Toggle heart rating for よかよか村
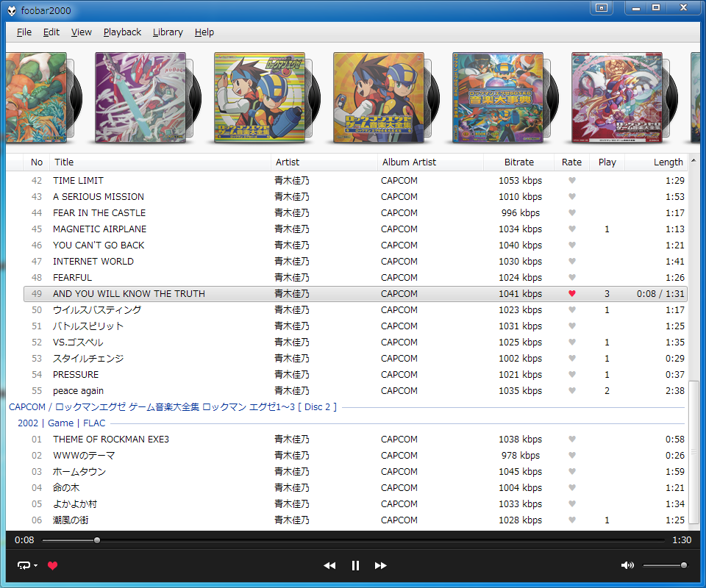 click(572, 504)
